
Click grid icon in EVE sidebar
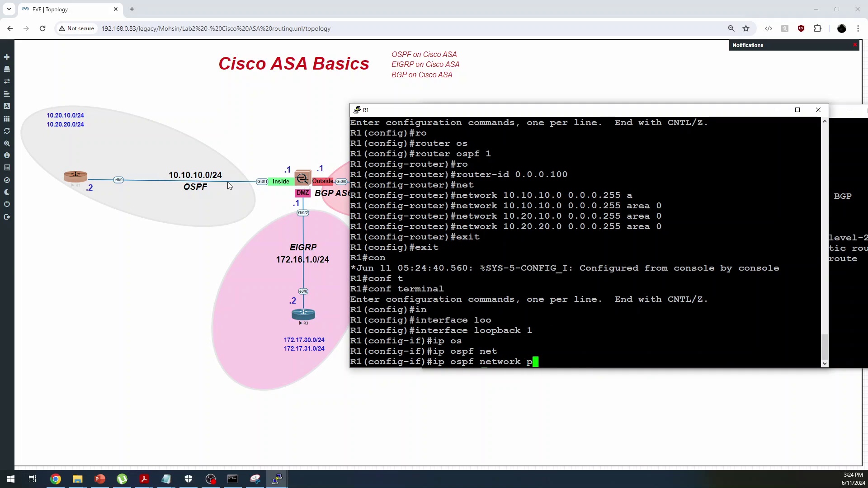(x=7, y=118)
